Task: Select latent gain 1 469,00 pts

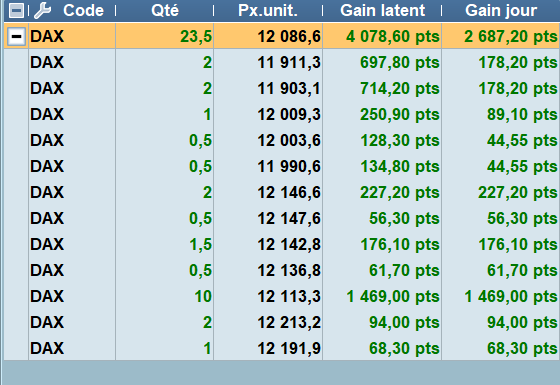Action: (393, 296)
